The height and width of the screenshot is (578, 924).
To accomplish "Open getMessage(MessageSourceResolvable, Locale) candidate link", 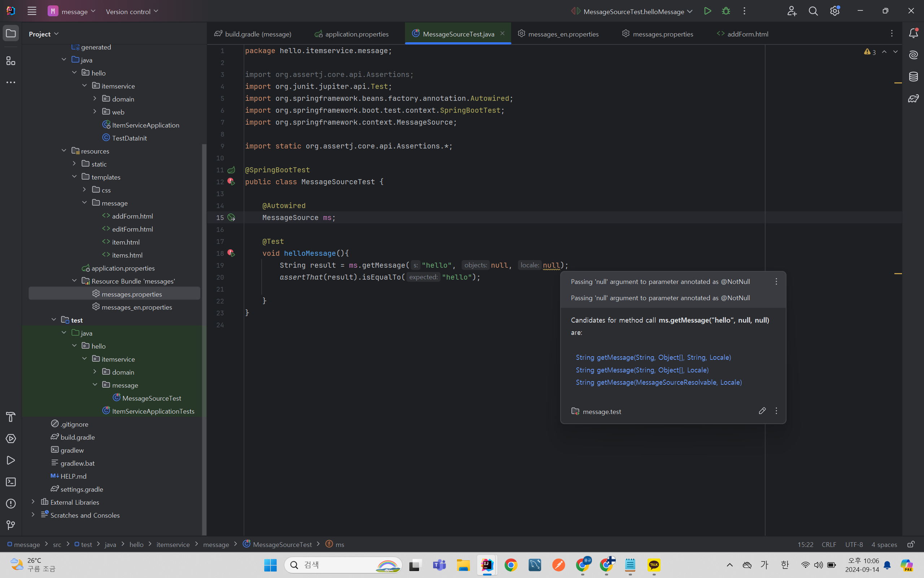I will pyautogui.click(x=659, y=382).
